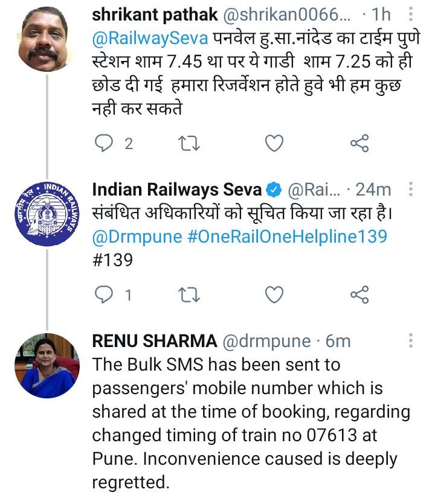Open the #OneRailOneHelpline139 hashtag

coord(287,236)
